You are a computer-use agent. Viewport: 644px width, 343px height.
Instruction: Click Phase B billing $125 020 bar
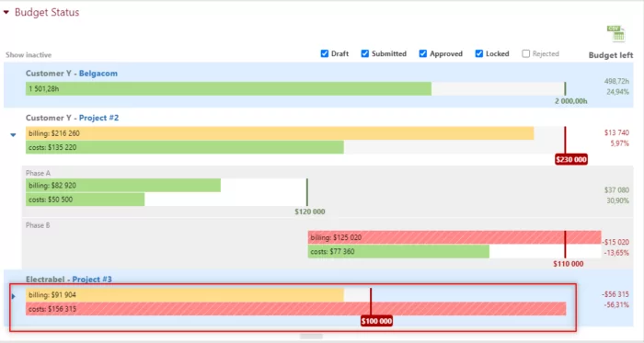coord(454,237)
